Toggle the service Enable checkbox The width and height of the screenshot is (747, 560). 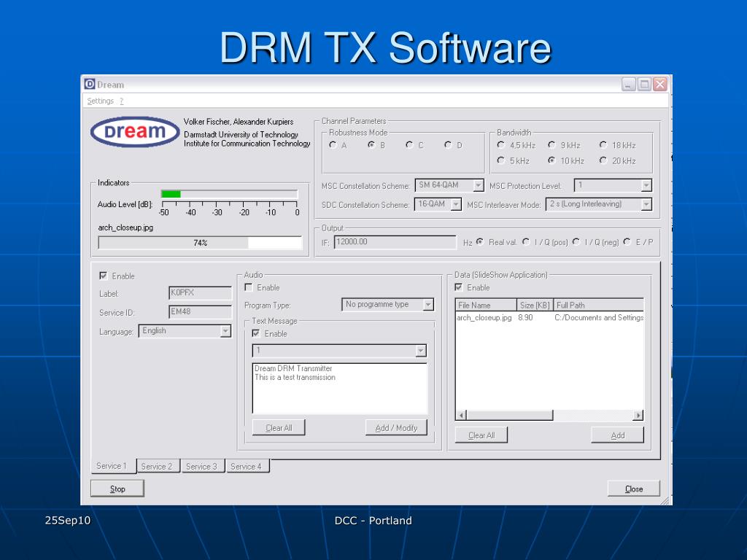point(103,276)
